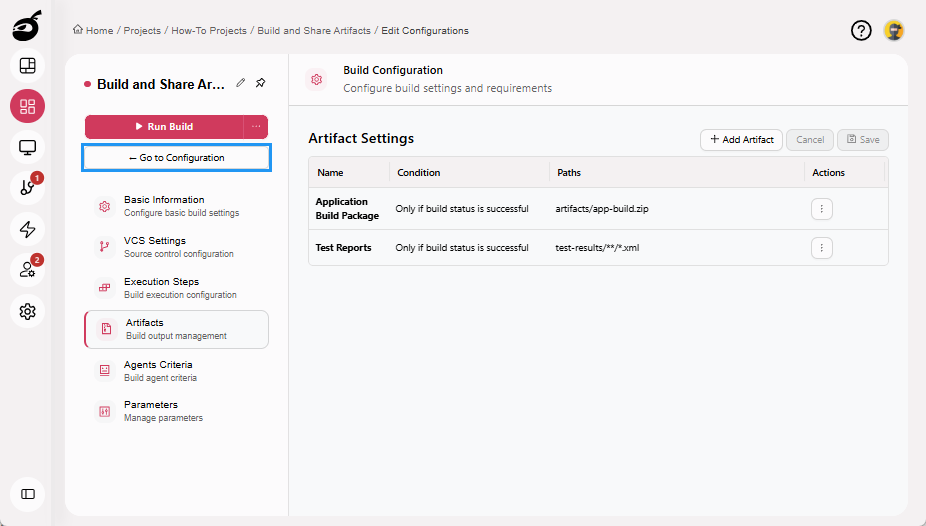926x526 pixels.
Task: Click the Run Build button
Action: pos(164,126)
